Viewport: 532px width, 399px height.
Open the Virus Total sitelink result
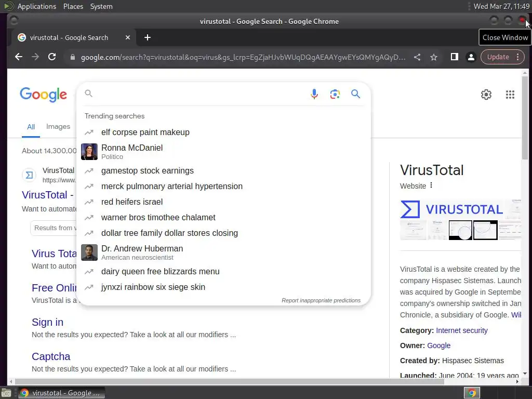pyautogui.click(x=54, y=254)
